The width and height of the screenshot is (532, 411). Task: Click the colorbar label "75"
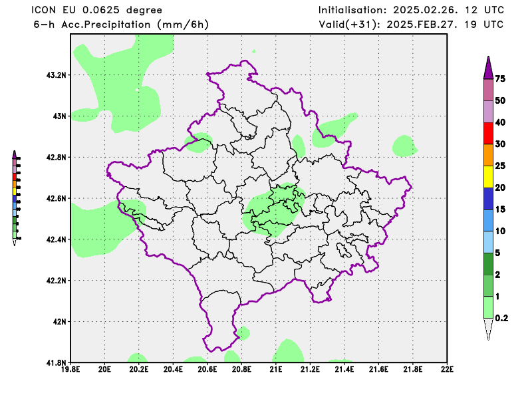500,78
